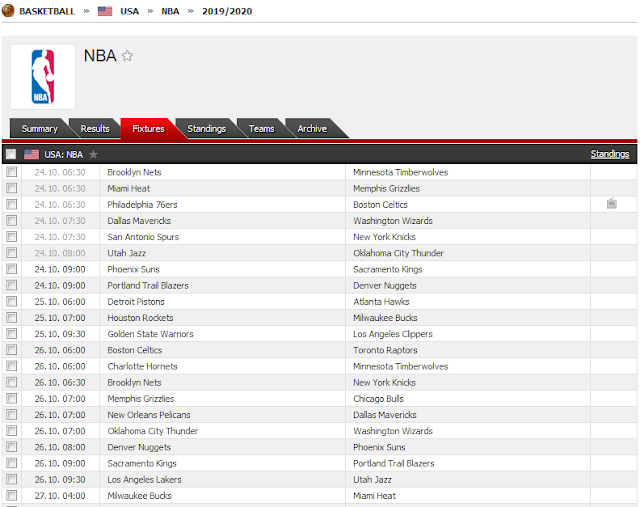Check the Houston Rockets vs Milwaukee Bucks box

click(11, 317)
